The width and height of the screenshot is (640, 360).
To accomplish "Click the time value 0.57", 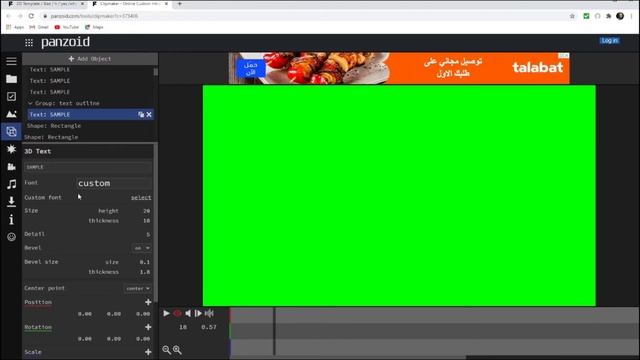I will click(209, 327).
